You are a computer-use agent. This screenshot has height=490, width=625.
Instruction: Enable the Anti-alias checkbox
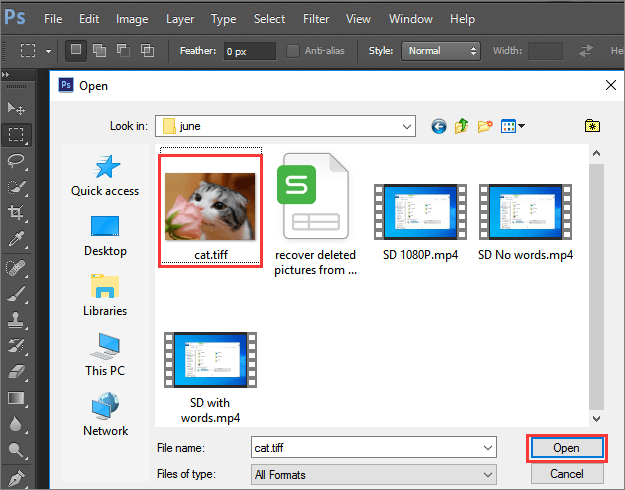pos(293,51)
